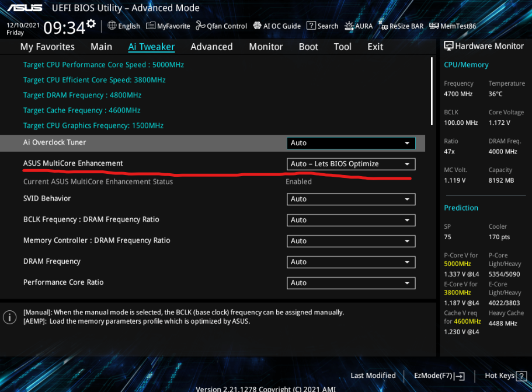Open the Advanced tab

click(x=212, y=47)
